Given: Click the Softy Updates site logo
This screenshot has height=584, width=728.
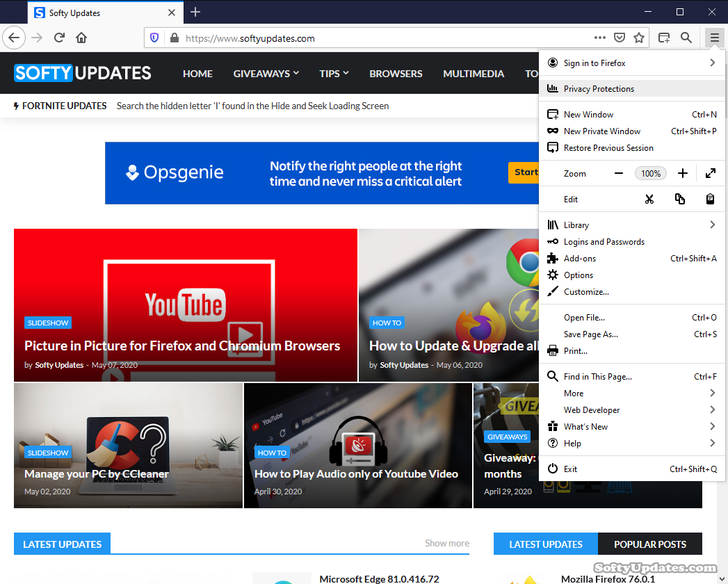Looking at the screenshot, I should (x=83, y=73).
